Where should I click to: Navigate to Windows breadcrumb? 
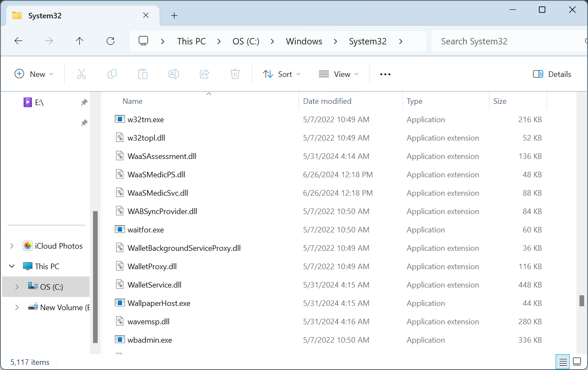click(304, 41)
